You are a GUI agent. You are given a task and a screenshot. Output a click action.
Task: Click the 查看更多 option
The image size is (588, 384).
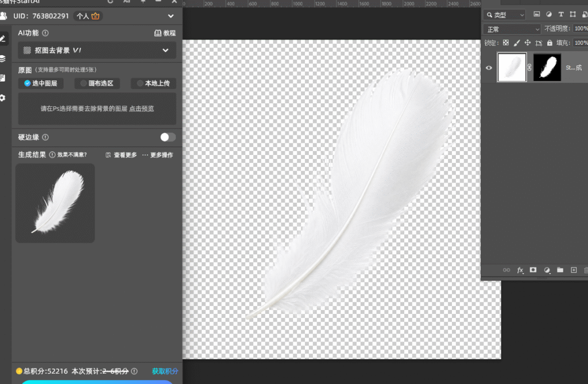tap(121, 155)
